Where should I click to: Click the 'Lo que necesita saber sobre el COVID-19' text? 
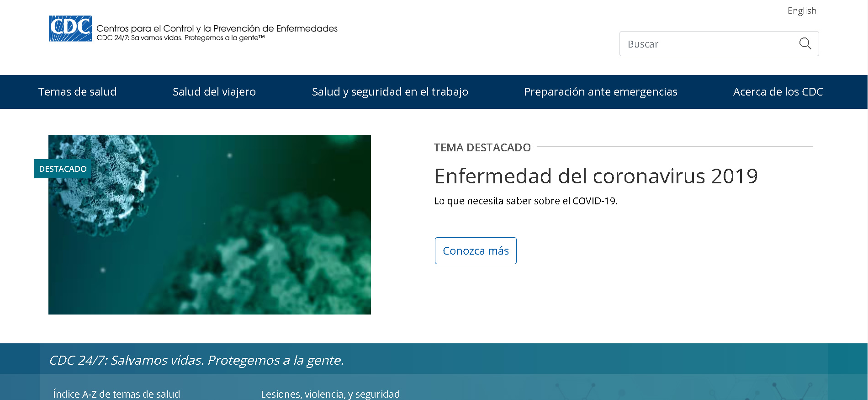pos(526,201)
